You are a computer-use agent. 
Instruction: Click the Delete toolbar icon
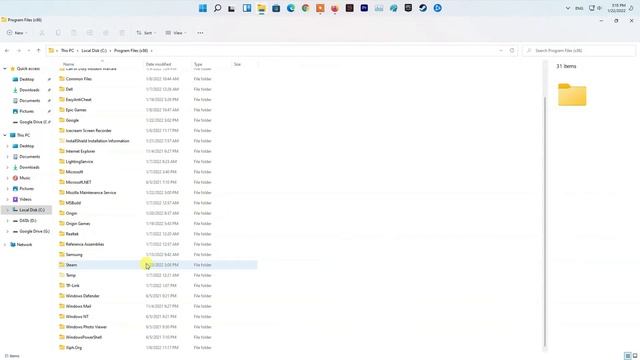coord(122,33)
